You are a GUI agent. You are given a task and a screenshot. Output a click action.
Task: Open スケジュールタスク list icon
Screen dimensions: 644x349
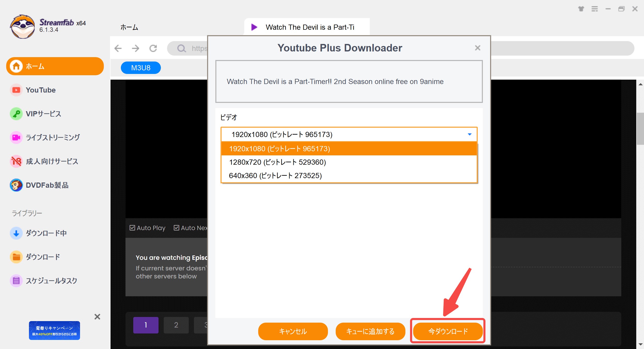[16, 281]
